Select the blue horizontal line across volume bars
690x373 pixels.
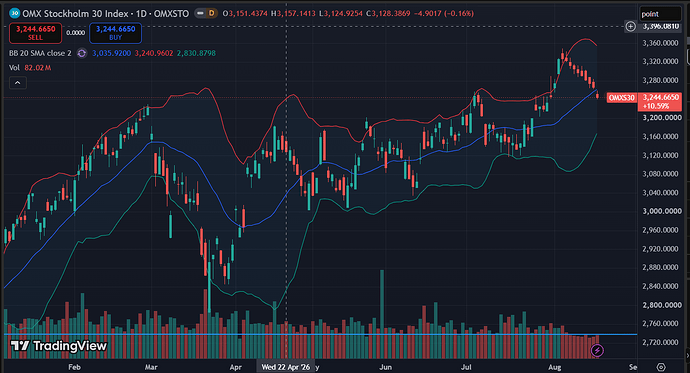320,335
